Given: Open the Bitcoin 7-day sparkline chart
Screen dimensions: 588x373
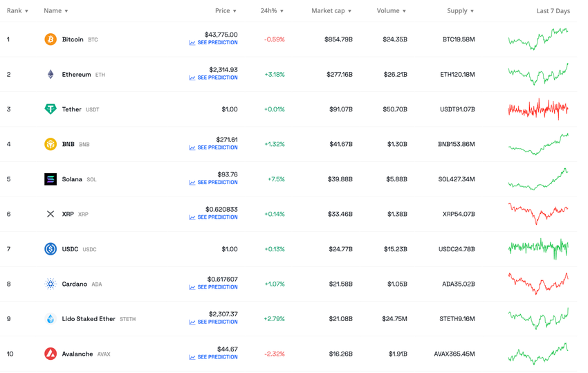Looking at the screenshot, I should (538, 39).
